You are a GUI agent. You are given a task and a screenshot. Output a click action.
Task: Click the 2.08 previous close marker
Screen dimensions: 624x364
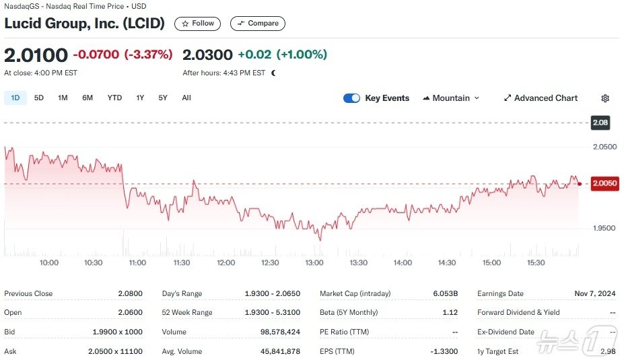click(x=599, y=122)
